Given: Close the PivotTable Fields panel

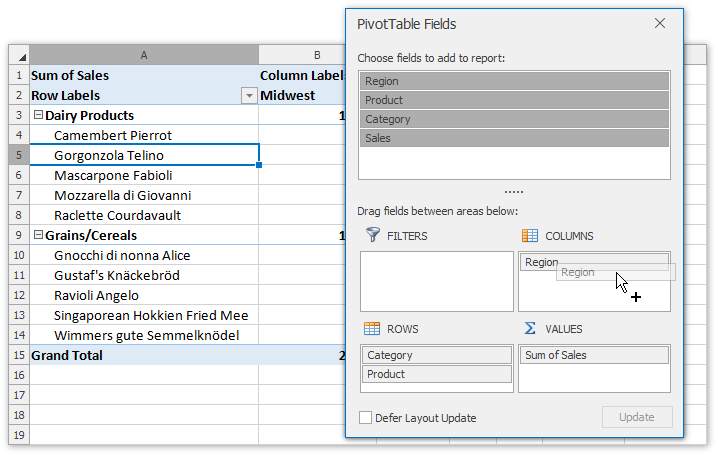Looking at the screenshot, I should (660, 24).
